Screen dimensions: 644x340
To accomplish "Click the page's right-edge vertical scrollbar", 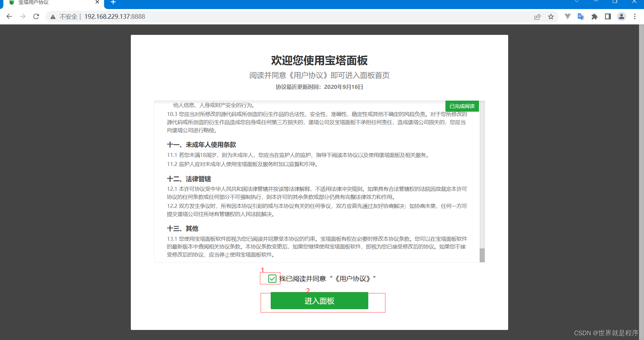I will click(x=641, y=182).
